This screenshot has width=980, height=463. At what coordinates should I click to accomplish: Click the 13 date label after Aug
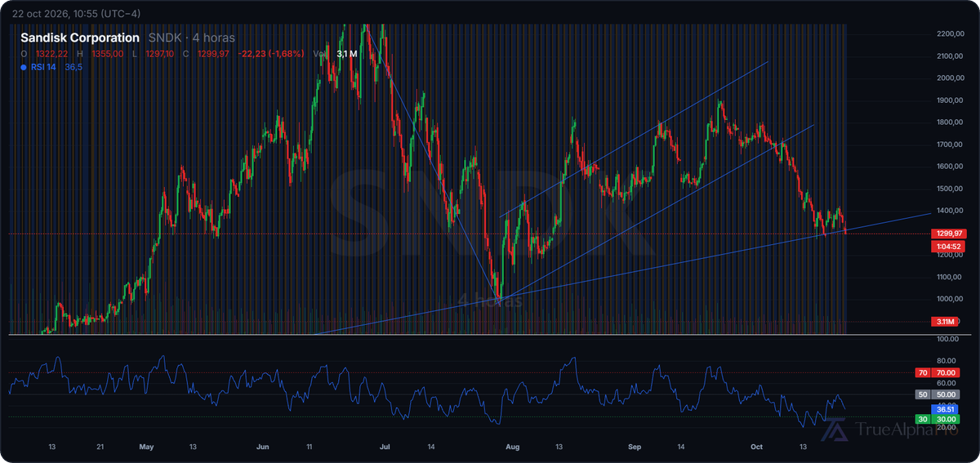(559, 447)
